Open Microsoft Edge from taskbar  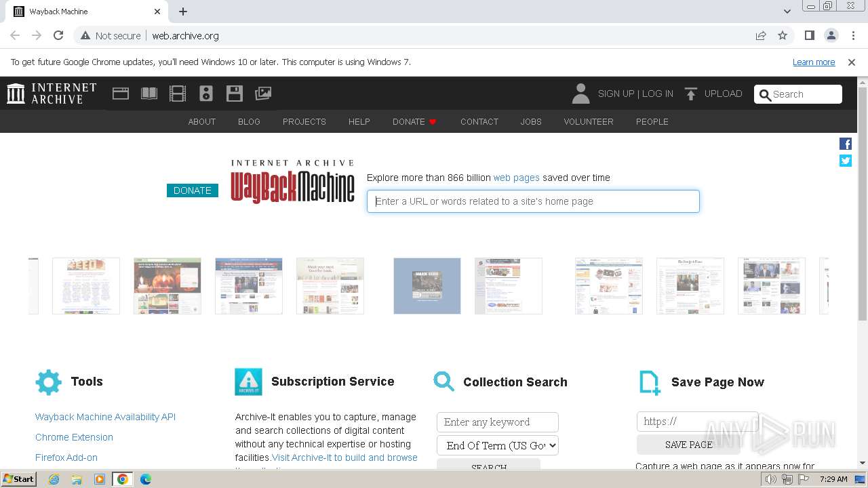tap(145, 479)
